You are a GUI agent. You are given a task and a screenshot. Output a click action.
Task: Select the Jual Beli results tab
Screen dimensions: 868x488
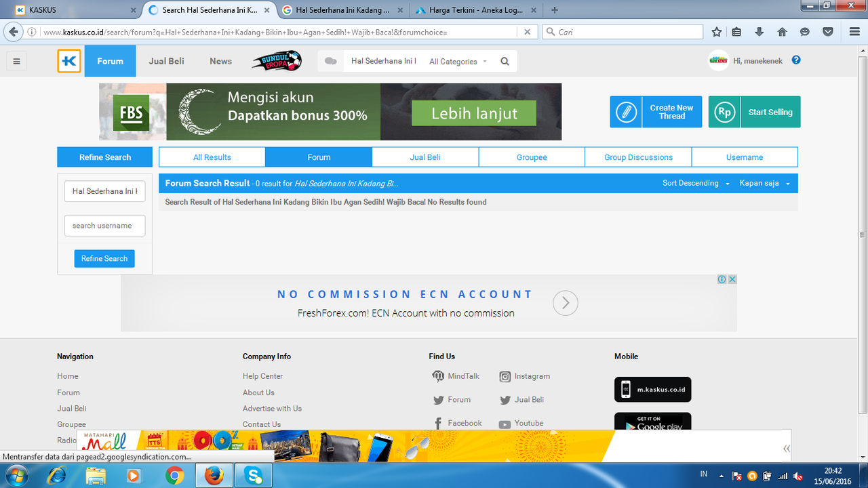(x=425, y=157)
